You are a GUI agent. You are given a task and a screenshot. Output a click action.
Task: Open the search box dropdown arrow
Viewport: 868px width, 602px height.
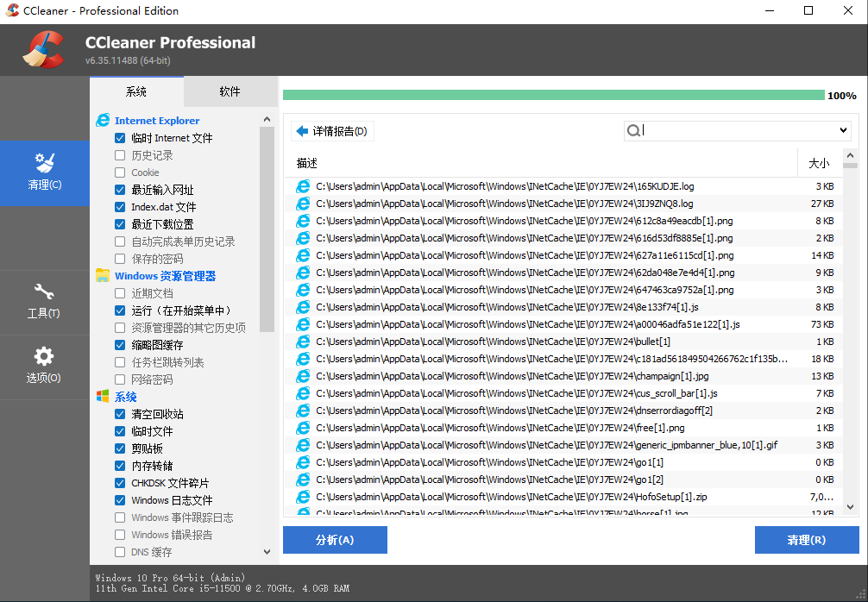(x=842, y=130)
